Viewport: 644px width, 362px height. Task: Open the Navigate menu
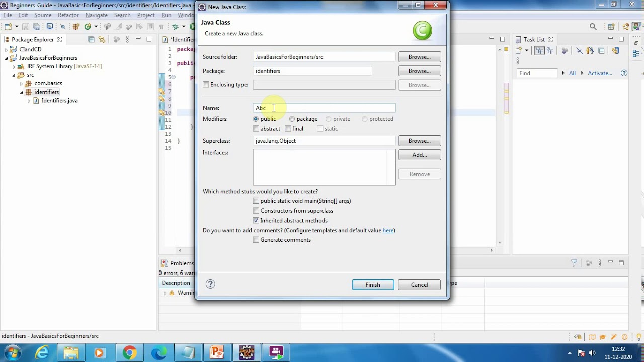click(97, 15)
